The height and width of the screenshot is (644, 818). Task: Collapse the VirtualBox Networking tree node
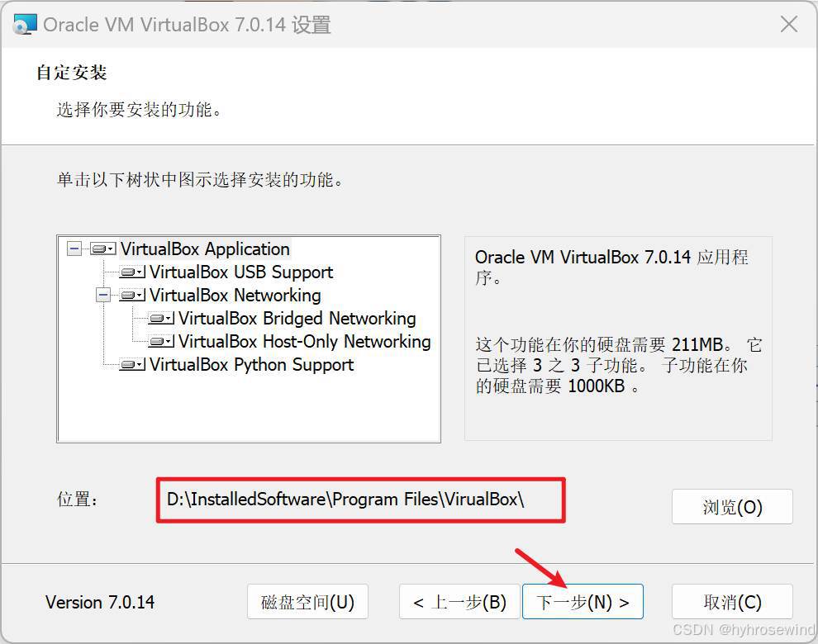[x=103, y=295]
